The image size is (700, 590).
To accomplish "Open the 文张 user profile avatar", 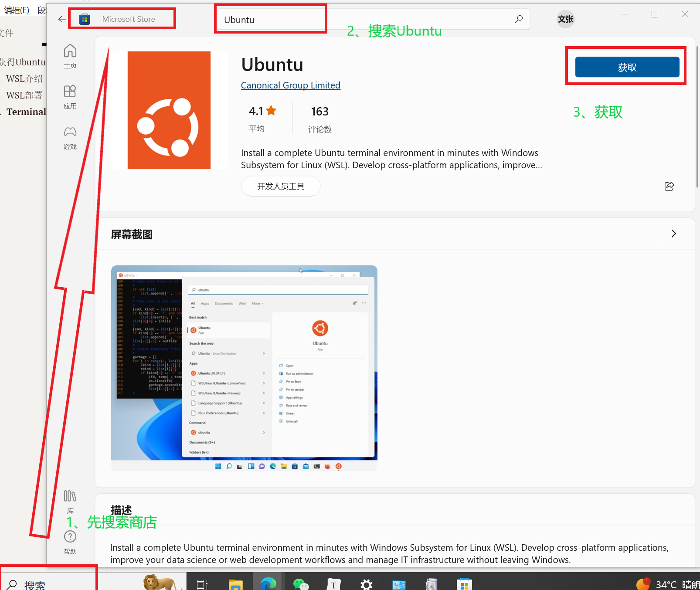I will [566, 19].
